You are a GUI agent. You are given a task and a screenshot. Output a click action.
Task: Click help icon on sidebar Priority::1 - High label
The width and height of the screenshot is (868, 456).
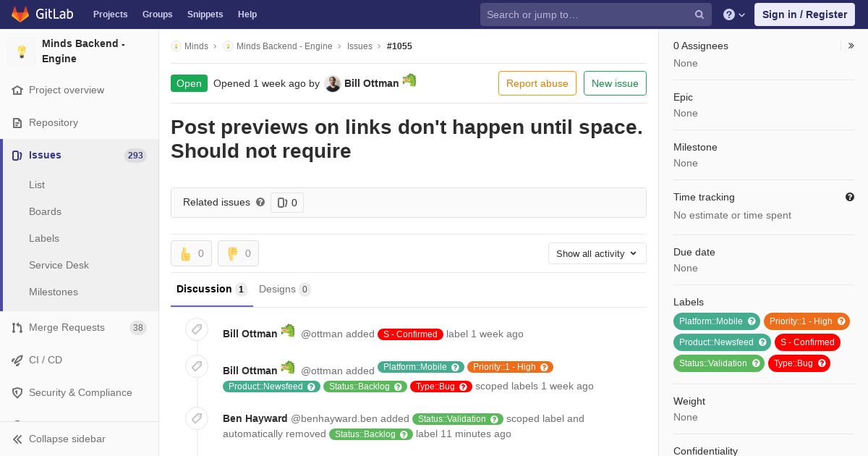pyautogui.click(x=841, y=321)
